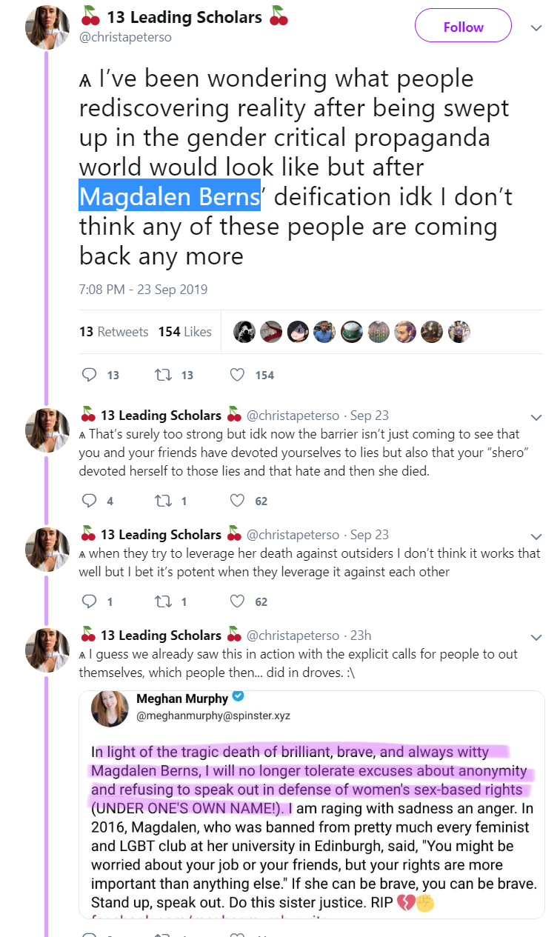This screenshot has height=937, width=560.
Task: Open the more-options chevron on the 23h reply
Action: click(x=536, y=636)
